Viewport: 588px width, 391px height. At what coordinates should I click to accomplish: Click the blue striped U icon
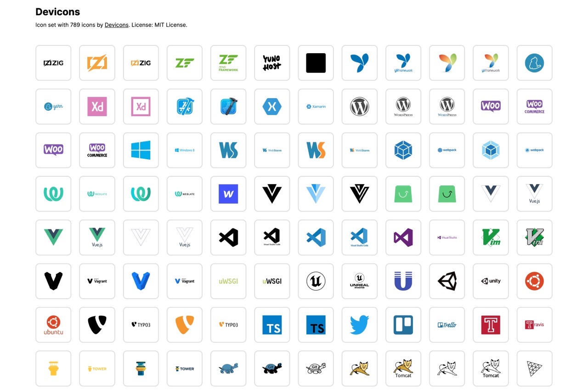point(403,281)
